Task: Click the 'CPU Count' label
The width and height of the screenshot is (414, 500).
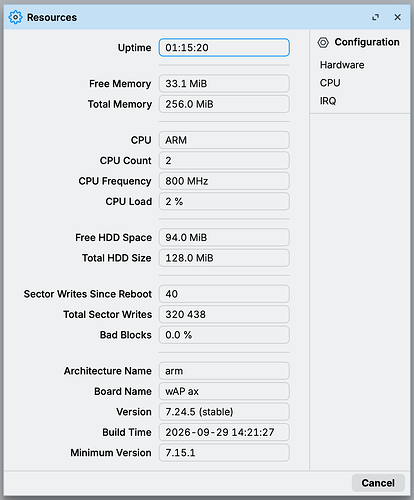Action: point(125,161)
